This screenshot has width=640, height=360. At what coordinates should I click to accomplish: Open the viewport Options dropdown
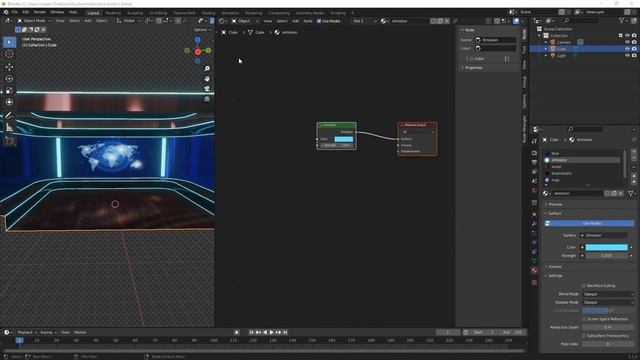[x=202, y=30]
